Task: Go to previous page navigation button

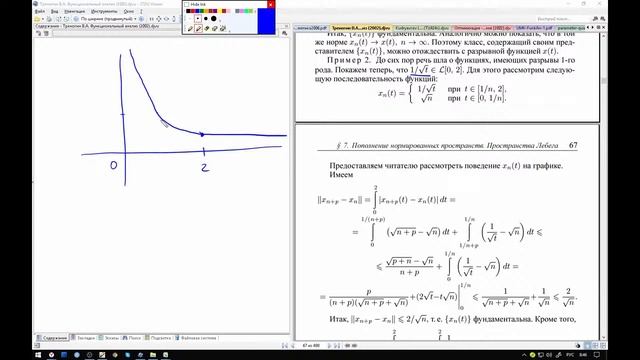Action: tap(293, 346)
